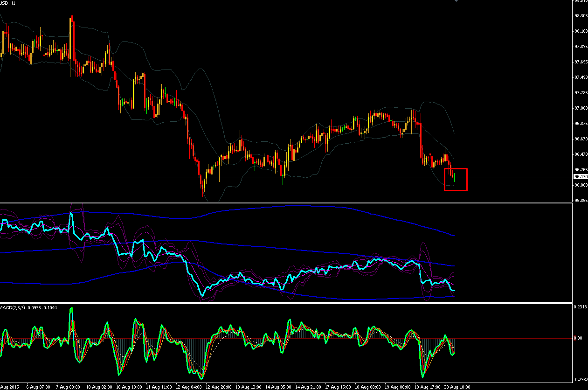This screenshot has height=390, width=588.
Task: Click the 96.875 price scale label
Action: (581, 123)
